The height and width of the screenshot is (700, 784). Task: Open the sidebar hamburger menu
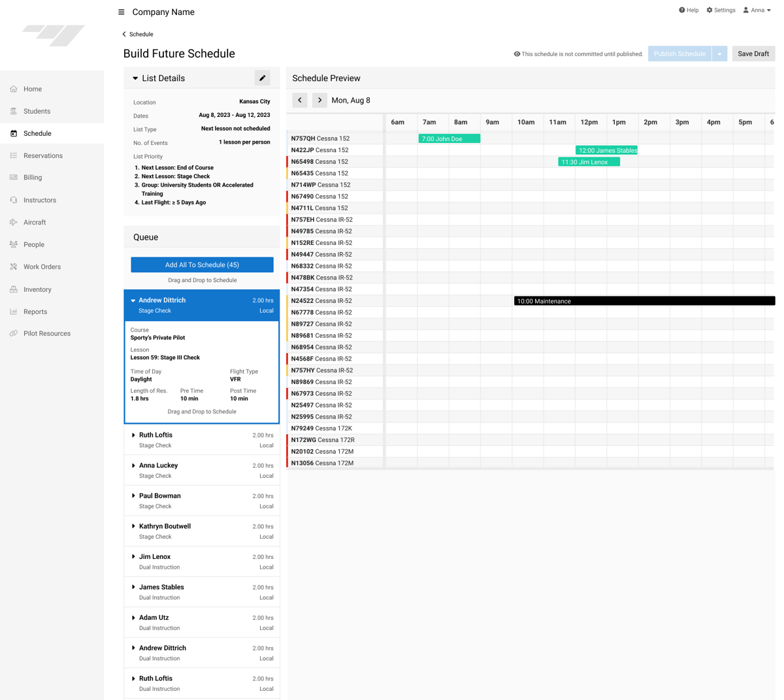[121, 11]
